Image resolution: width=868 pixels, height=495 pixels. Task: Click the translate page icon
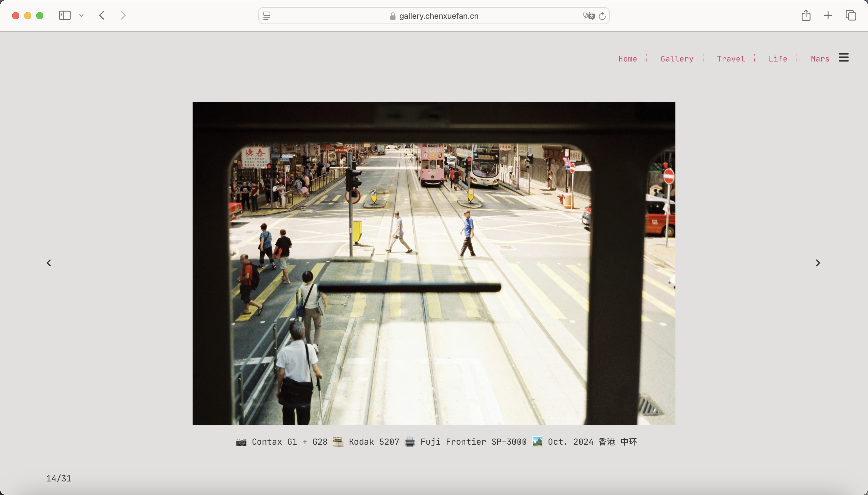click(x=589, y=16)
